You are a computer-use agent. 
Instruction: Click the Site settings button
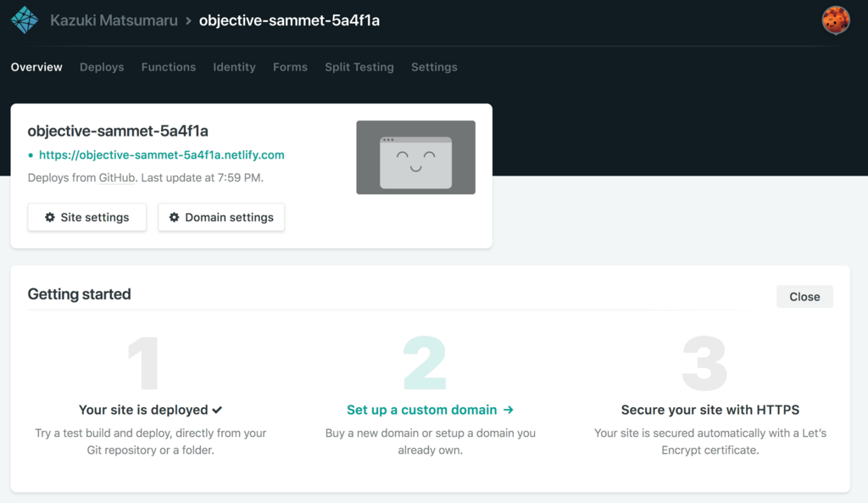coord(87,217)
